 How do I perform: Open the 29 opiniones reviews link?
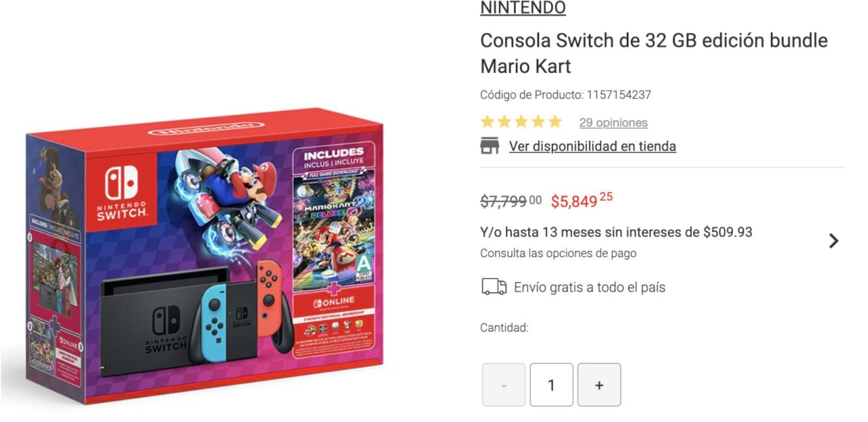613,122
